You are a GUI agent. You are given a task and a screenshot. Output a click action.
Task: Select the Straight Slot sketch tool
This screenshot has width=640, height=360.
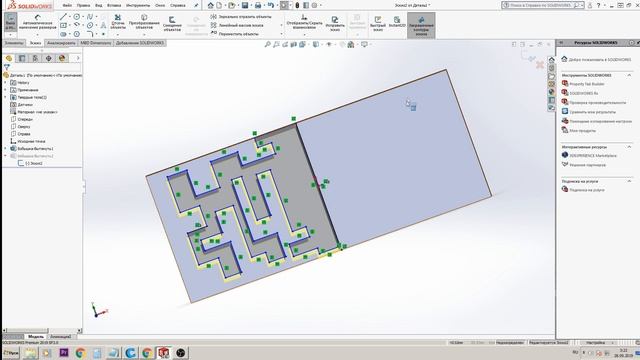tap(63, 34)
